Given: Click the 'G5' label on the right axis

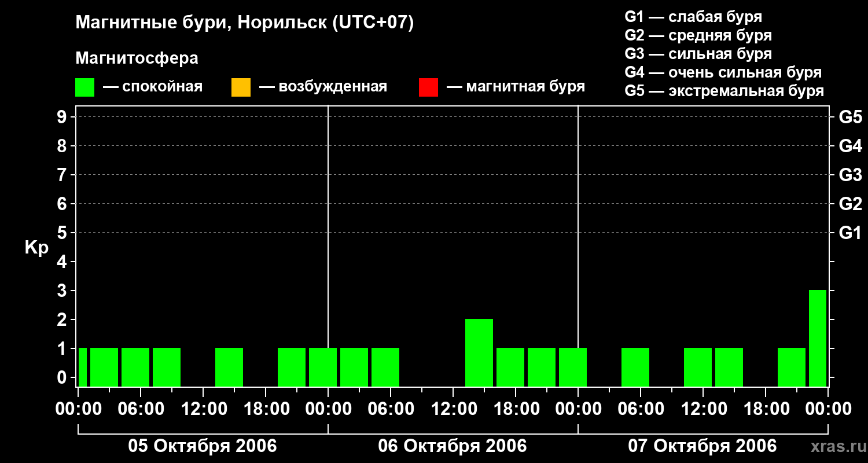Looking at the screenshot, I should pos(850,117).
